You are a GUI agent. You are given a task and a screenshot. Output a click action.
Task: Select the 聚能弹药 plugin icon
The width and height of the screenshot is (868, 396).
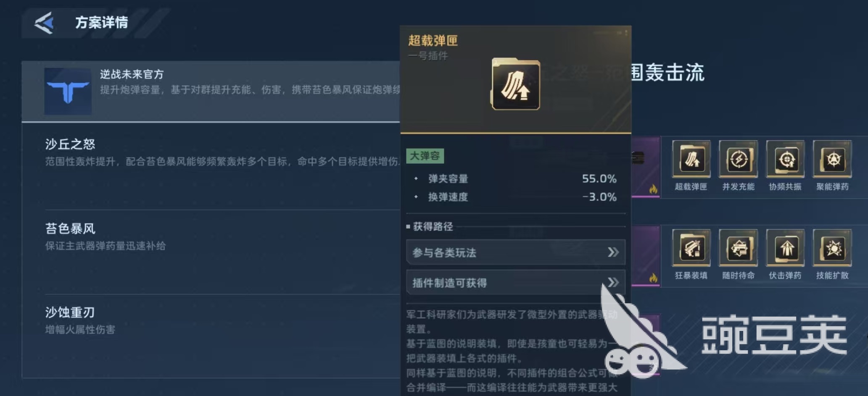[x=832, y=159]
